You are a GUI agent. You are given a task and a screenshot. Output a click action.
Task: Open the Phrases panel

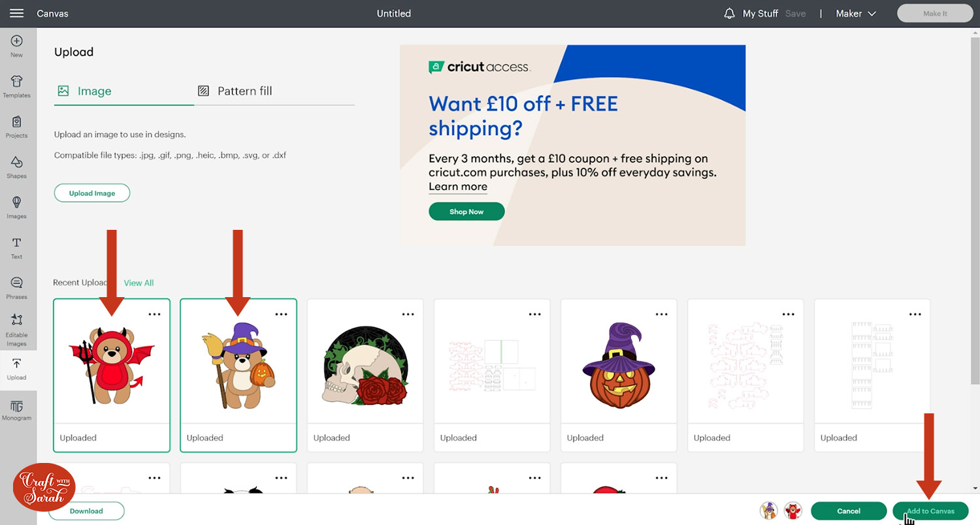click(x=17, y=287)
